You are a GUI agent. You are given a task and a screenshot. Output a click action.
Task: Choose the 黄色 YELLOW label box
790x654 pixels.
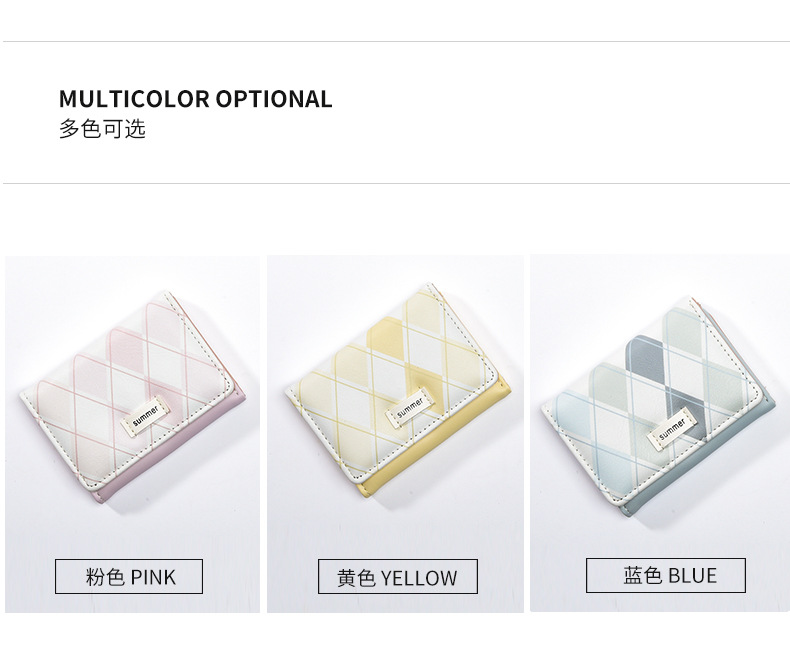click(x=397, y=577)
